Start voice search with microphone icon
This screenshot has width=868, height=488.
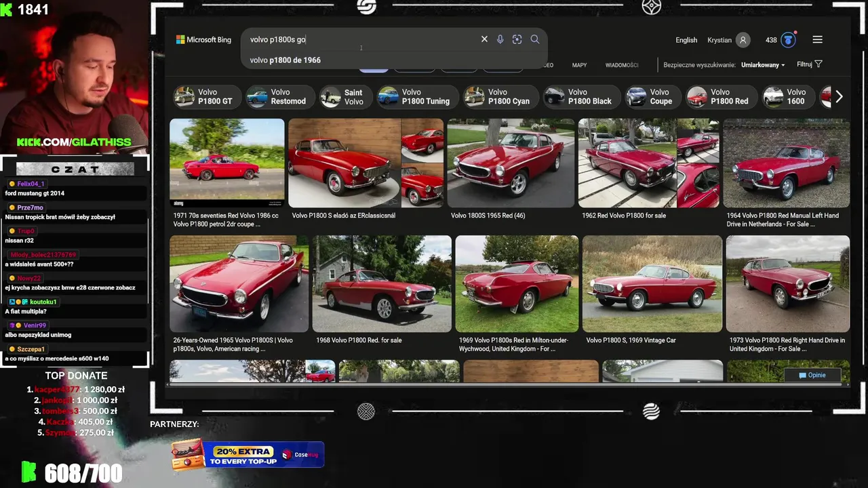tap(500, 39)
